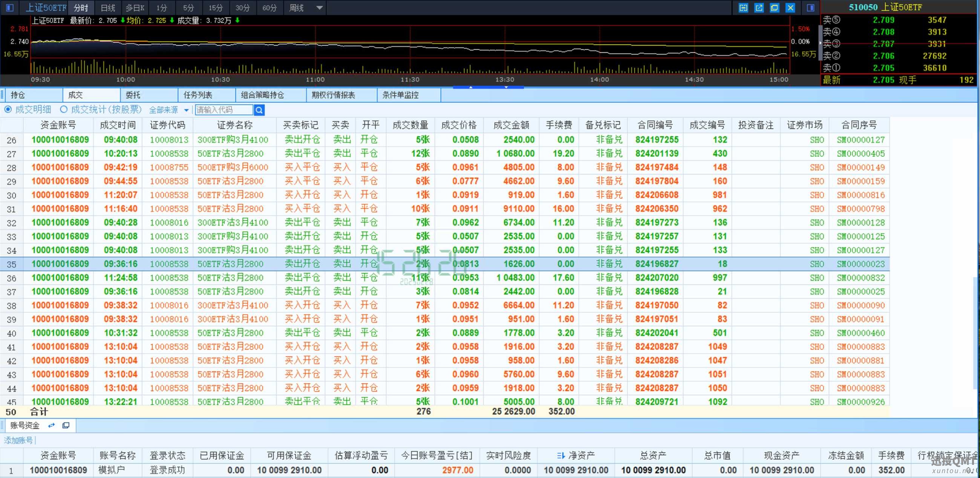Open the 任务列表 tab
The image size is (980, 478).
tap(207, 95)
